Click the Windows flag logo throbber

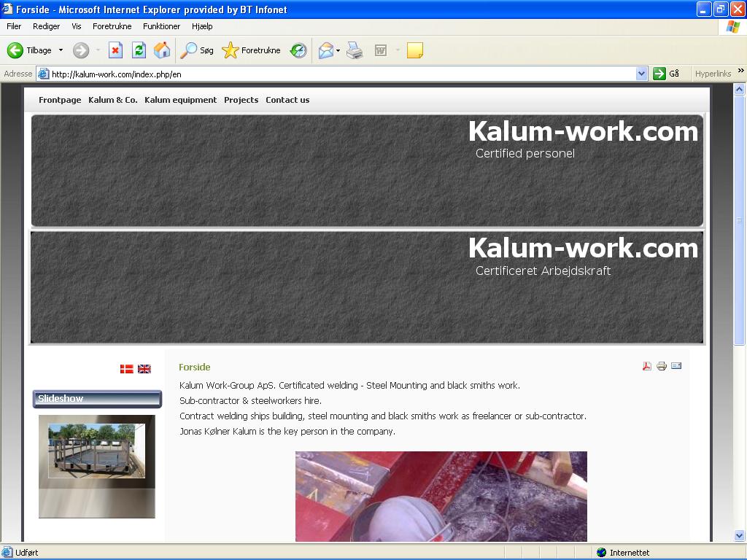click(732, 27)
